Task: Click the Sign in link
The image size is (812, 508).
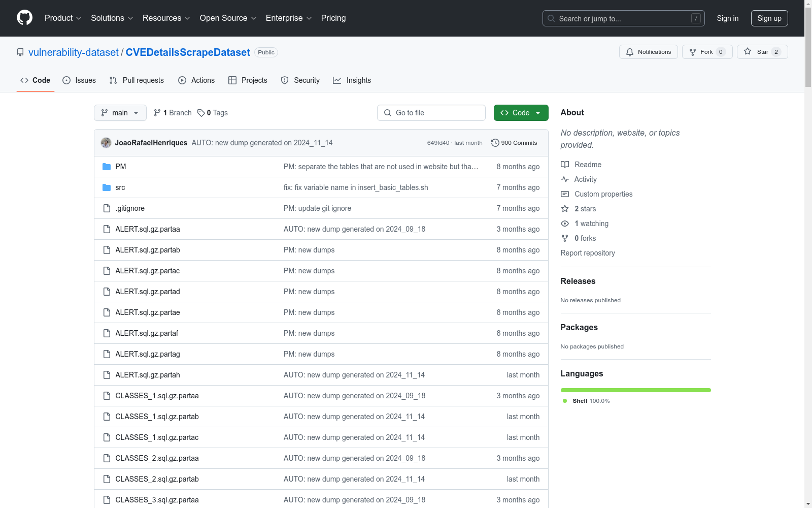Action: tap(728, 18)
